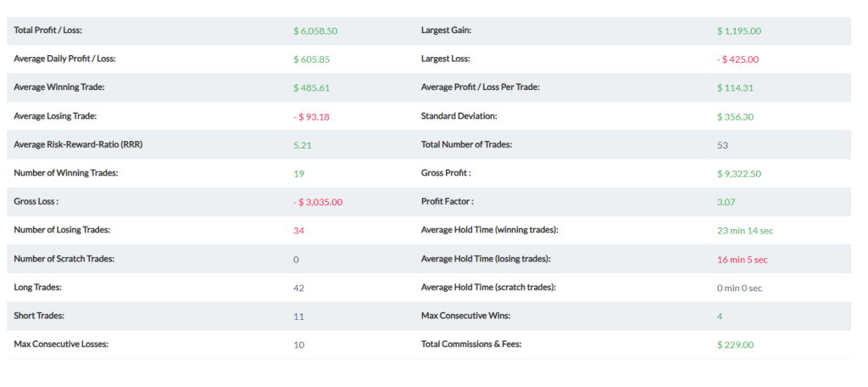Select the Gross Loss label
Image resolution: width=868 pixels, height=387 pixels.
(36, 201)
